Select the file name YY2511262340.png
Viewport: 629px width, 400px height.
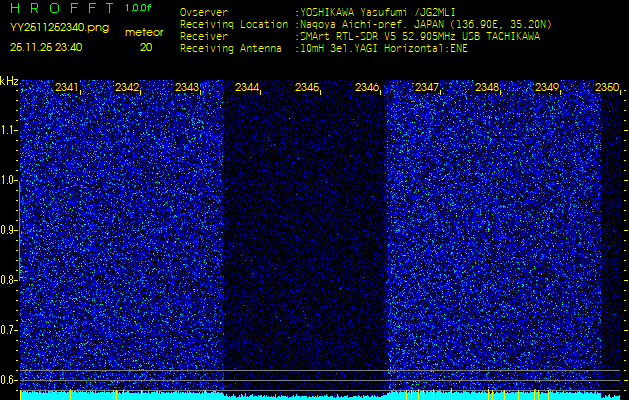click(x=59, y=28)
